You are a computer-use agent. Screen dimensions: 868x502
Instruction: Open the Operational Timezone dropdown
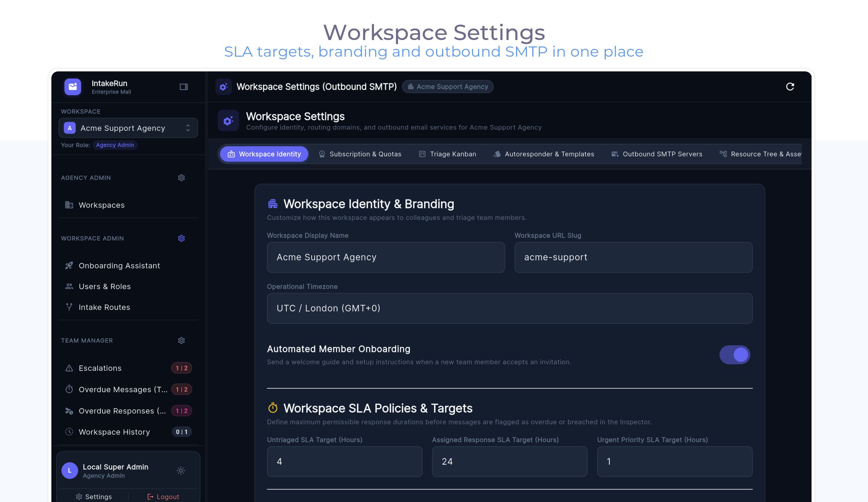tap(509, 308)
